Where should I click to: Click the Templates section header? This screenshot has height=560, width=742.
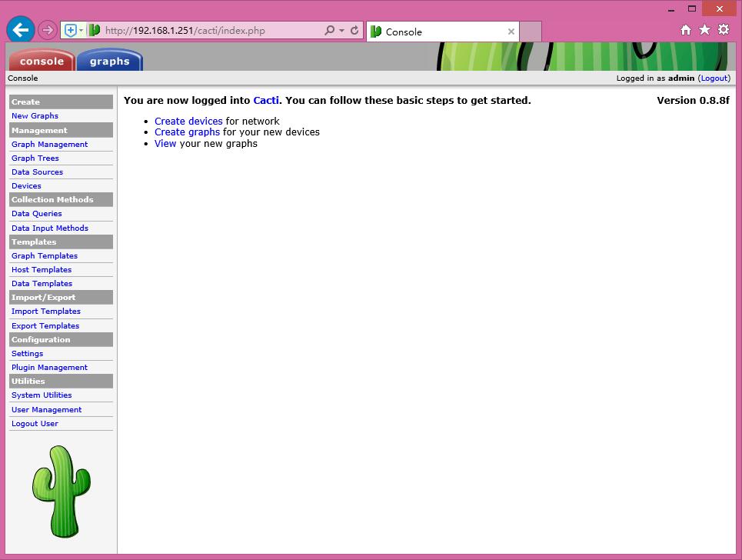coord(61,242)
